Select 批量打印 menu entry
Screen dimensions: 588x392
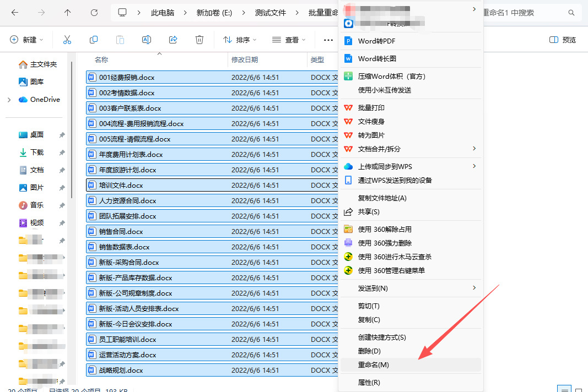tap(411, 108)
